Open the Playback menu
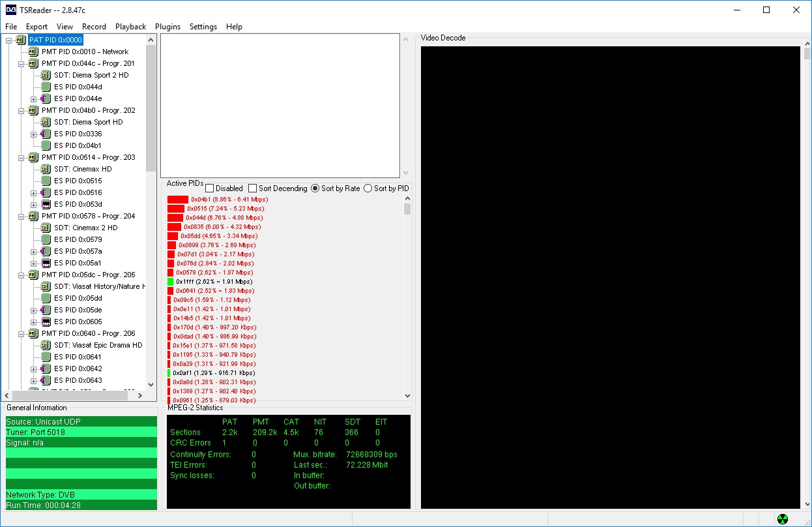812x527 pixels. 131,27
